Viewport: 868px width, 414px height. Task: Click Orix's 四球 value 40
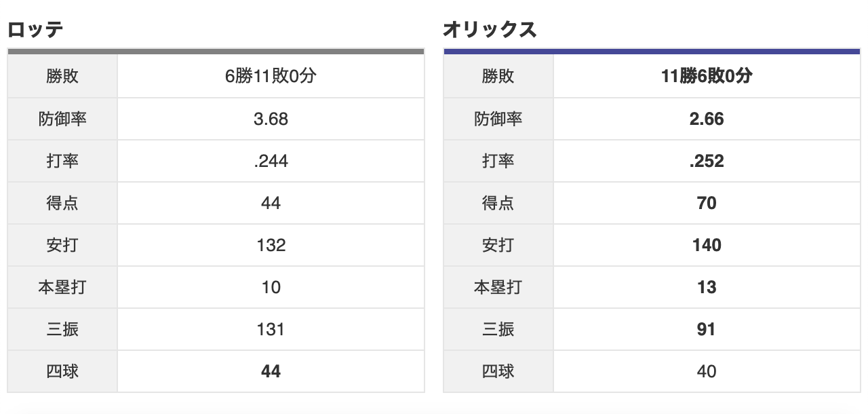pos(707,372)
